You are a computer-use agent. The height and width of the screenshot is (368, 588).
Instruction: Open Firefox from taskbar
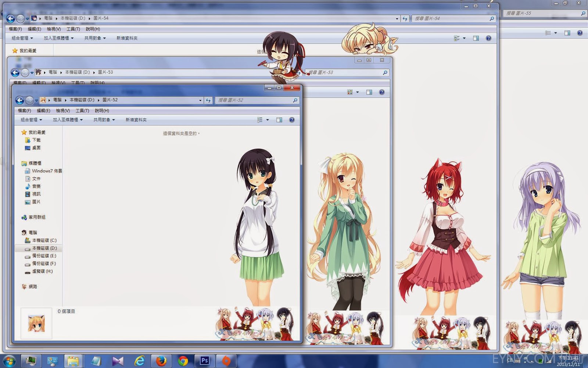pos(161,361)
